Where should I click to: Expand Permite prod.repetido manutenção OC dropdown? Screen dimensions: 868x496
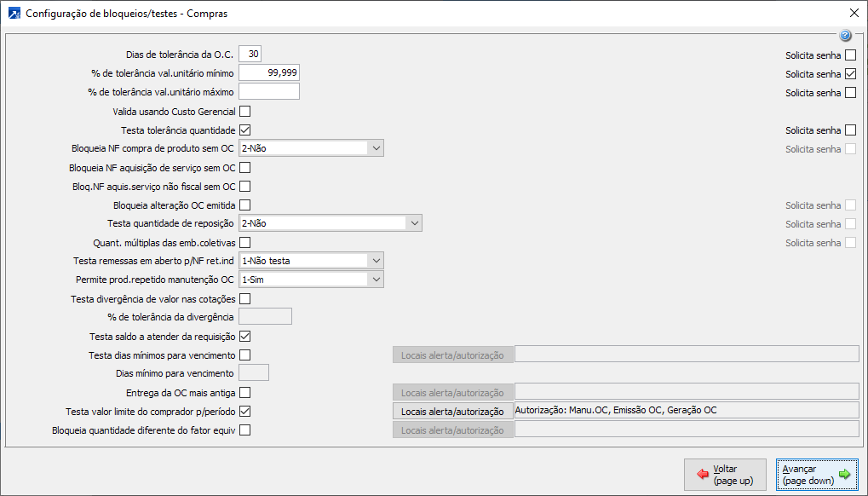tap(376, 280)
